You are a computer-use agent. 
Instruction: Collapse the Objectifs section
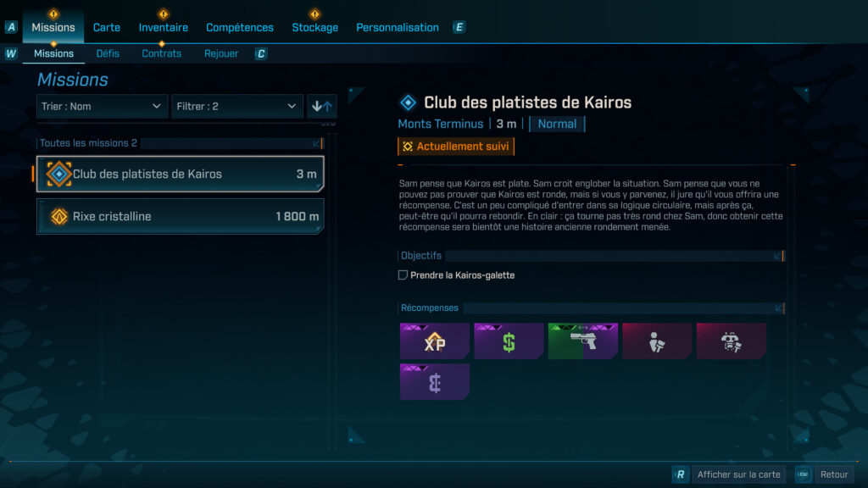(x=778, y=256)
